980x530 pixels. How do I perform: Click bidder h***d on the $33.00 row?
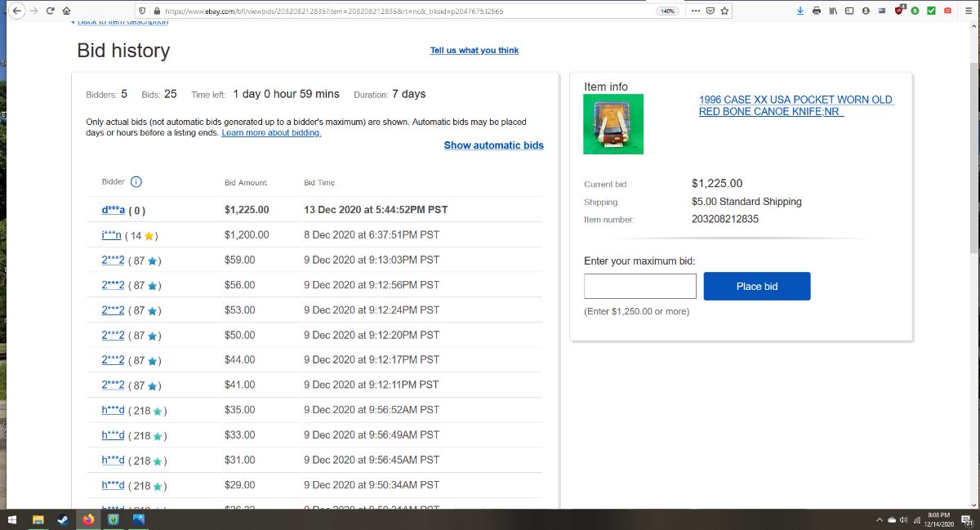coord(113,435)
